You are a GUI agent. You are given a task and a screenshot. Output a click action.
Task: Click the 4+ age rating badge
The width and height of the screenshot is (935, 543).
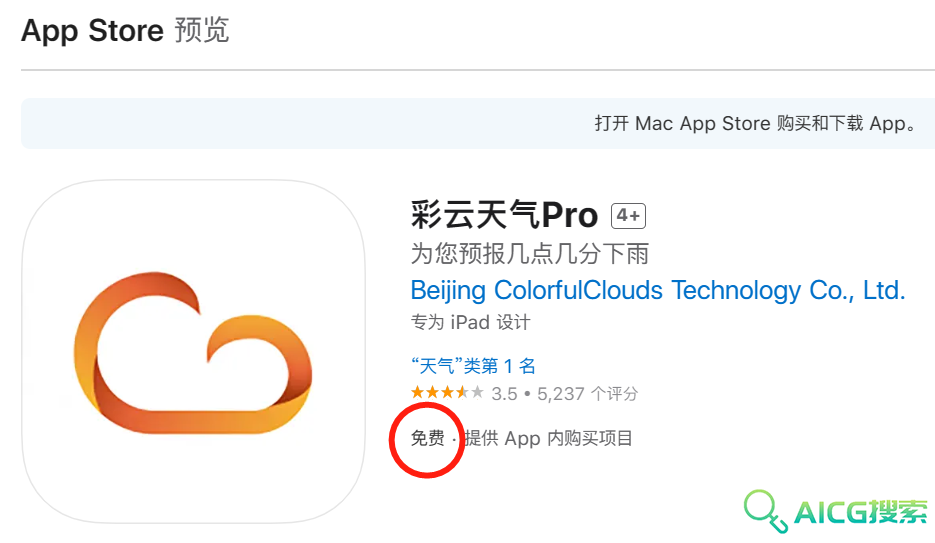coord(629,215)
